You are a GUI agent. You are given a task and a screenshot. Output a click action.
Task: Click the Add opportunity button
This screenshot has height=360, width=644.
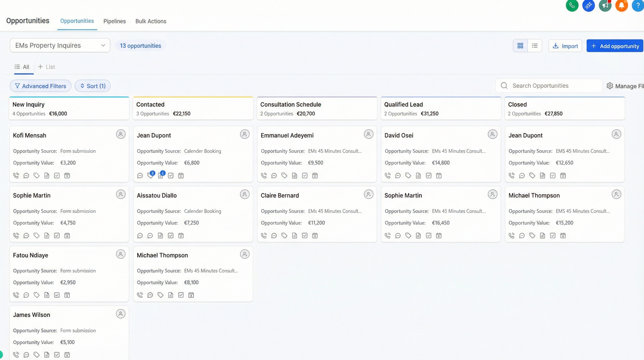[615, 46]
